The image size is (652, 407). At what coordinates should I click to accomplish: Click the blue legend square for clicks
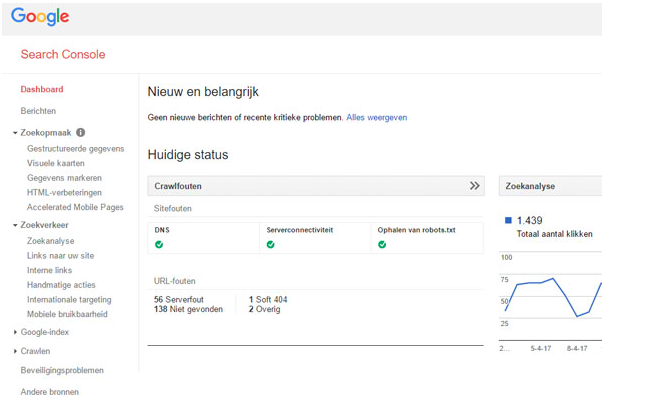508,220
